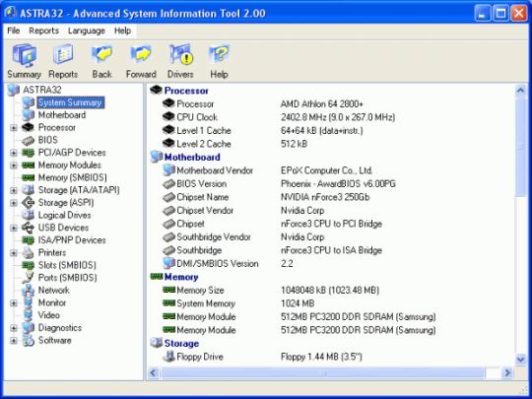Click the Floppy Drive icon

168,357
